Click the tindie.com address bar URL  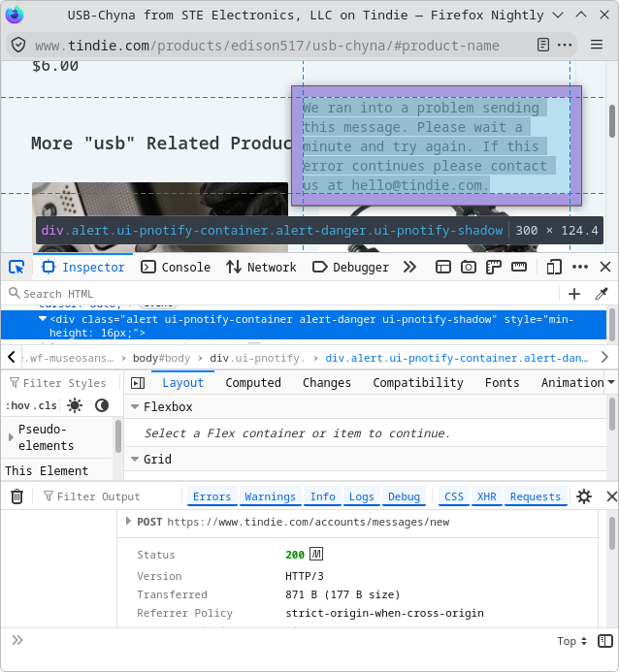click(267, 46)
